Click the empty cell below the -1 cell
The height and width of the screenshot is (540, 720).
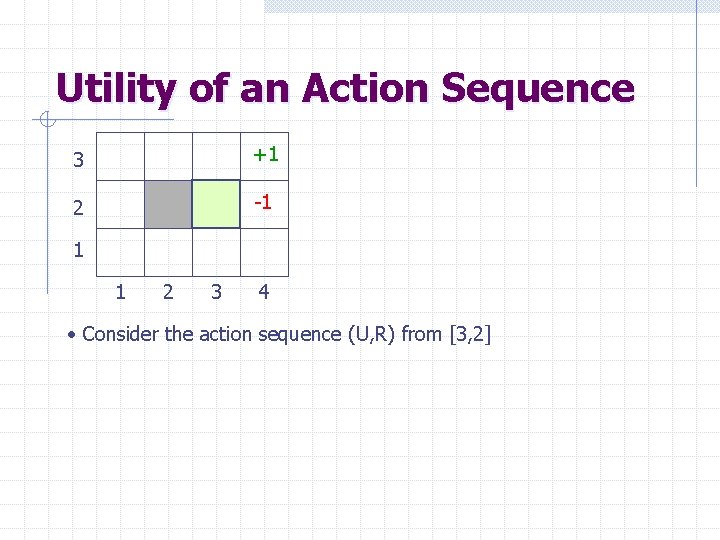(264, 252)
